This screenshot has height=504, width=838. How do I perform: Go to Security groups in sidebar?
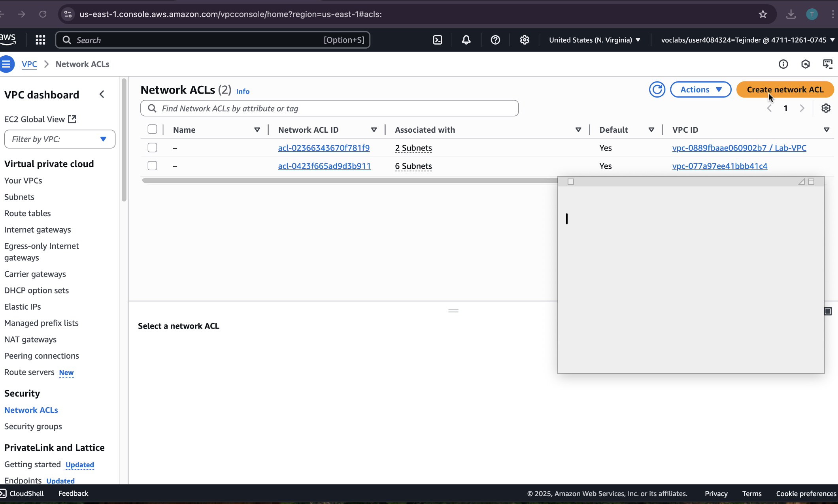[33, 427]
